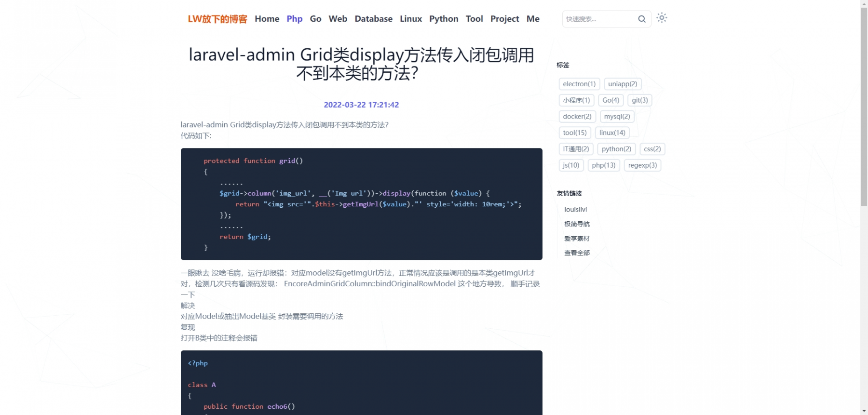The width and height of the screenshot is (868, 415).
Task: Click the 解决 paragraph line
Action: coord(188,306)
